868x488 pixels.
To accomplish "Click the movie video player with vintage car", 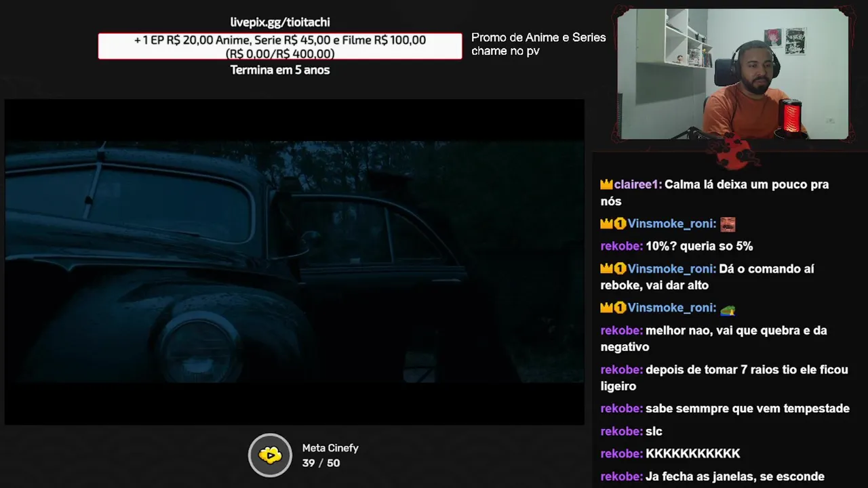I will 294,262.
